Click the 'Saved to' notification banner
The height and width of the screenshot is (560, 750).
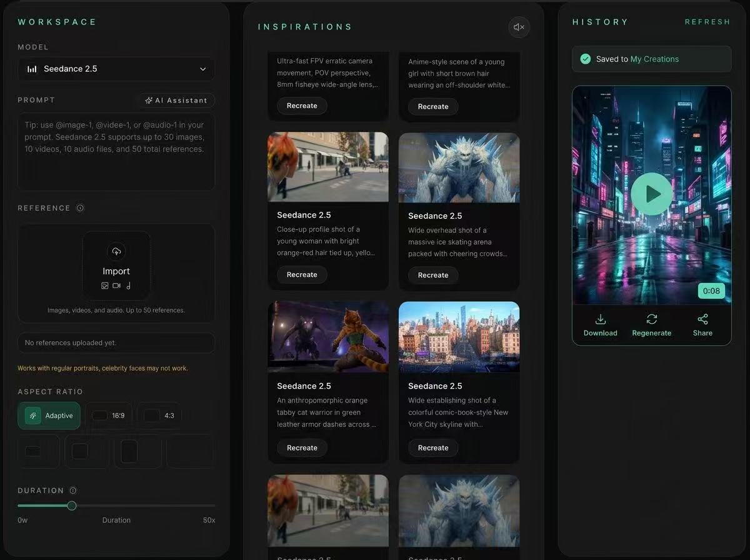pyautogui.click(x=652, y=59)
